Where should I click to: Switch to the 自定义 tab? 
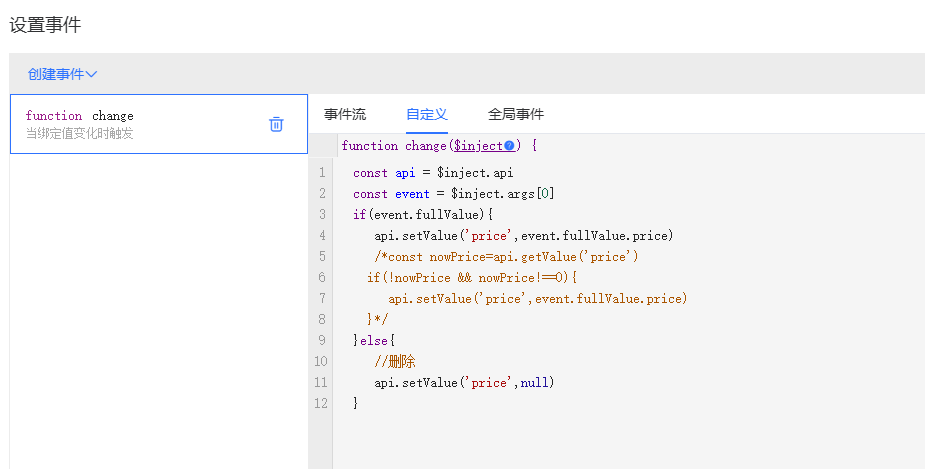tap(427, 114)
